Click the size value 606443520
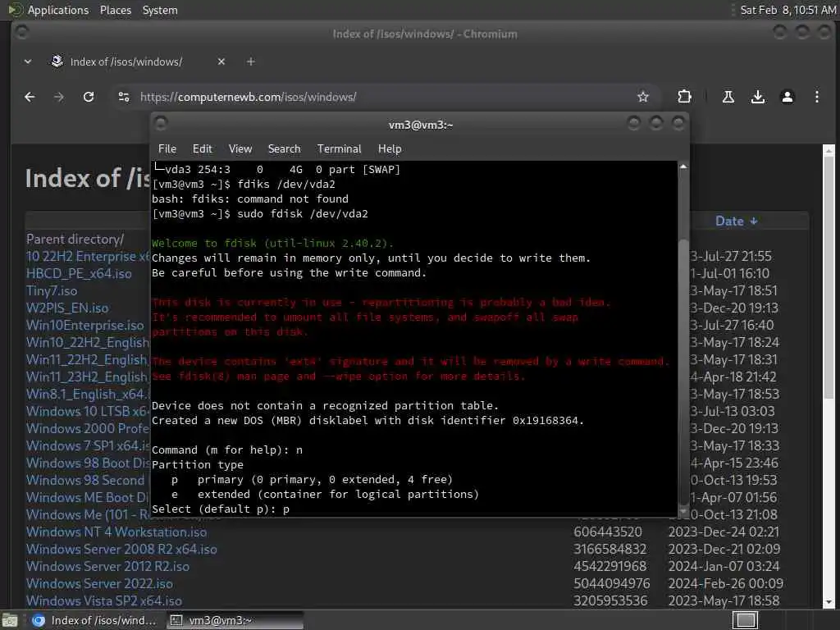 coord(608,532)
